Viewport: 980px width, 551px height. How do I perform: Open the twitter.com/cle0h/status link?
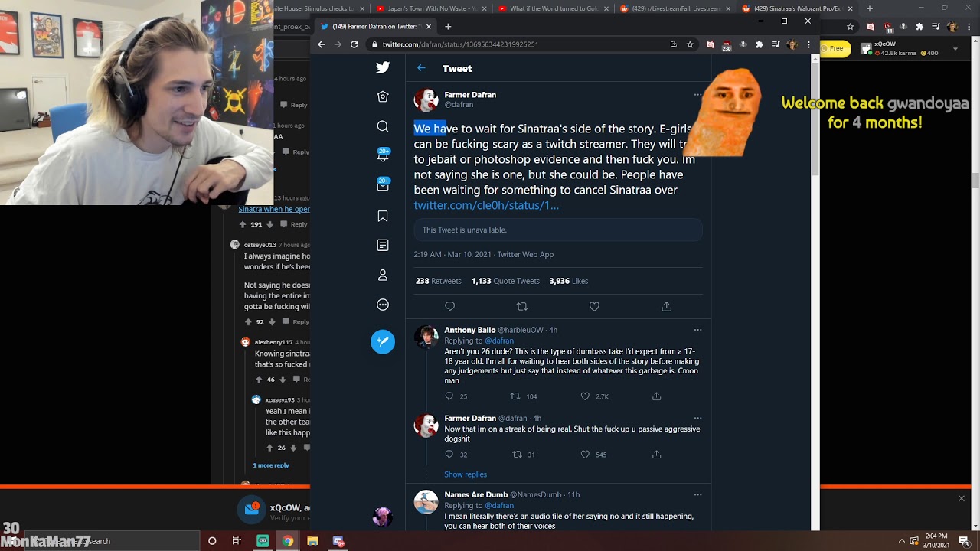(486, 205)
